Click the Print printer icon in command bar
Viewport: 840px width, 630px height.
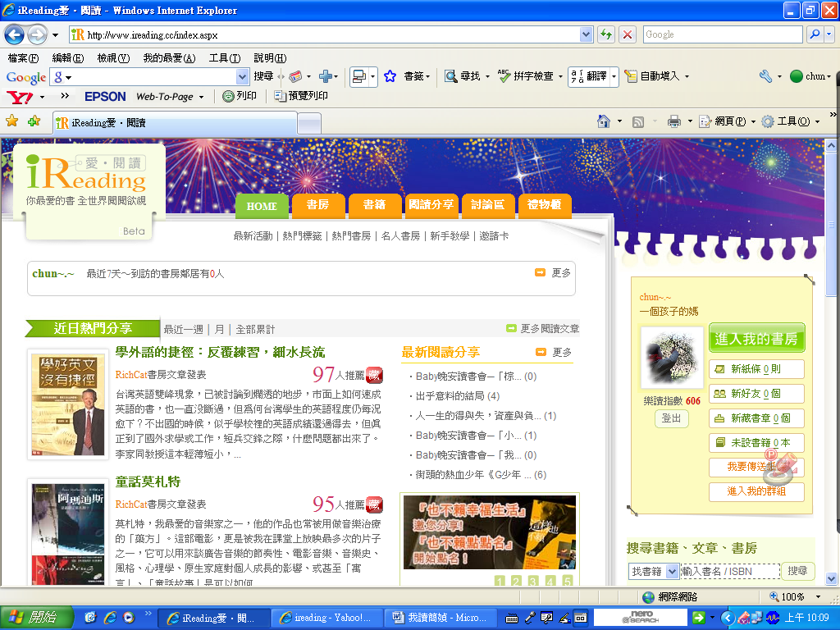[674, 121]
